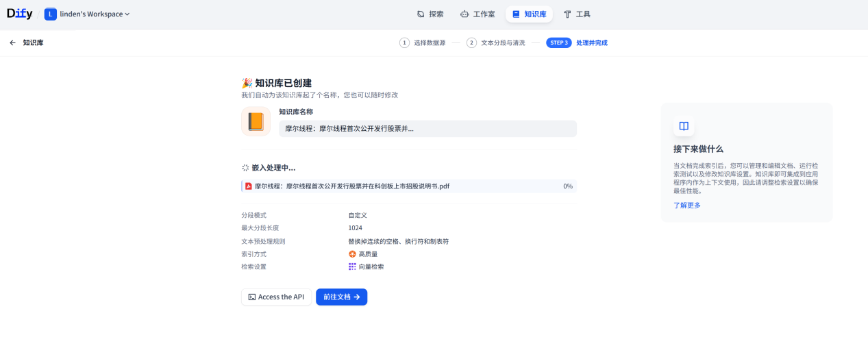Open linden's Workspace dropdown
This screenshot has height=346, width=868.
(x=88, y=14)
